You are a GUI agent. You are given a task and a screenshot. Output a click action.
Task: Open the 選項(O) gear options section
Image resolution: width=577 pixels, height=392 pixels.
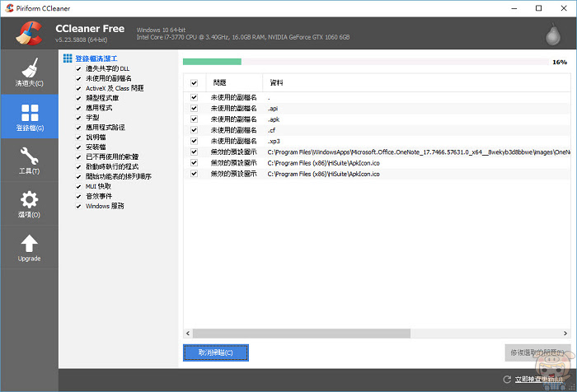click(x=29, y=203)
